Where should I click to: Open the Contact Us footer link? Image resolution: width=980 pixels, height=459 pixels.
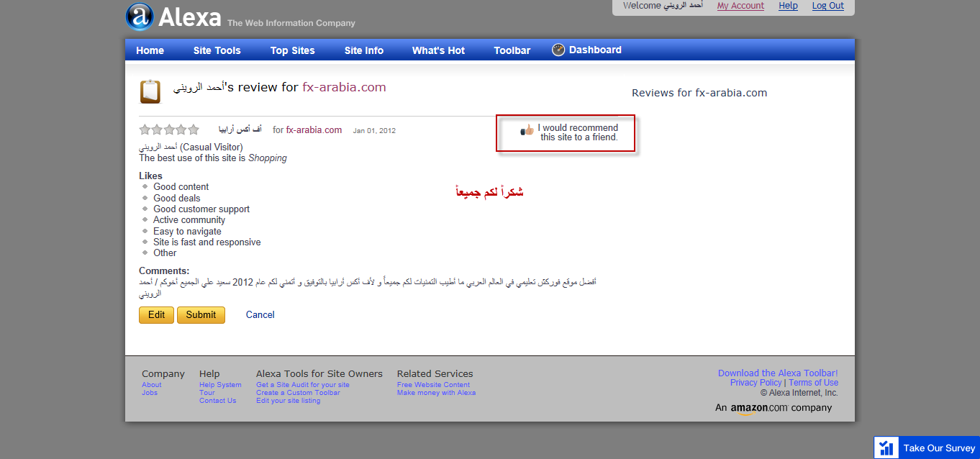pos(217,401)
